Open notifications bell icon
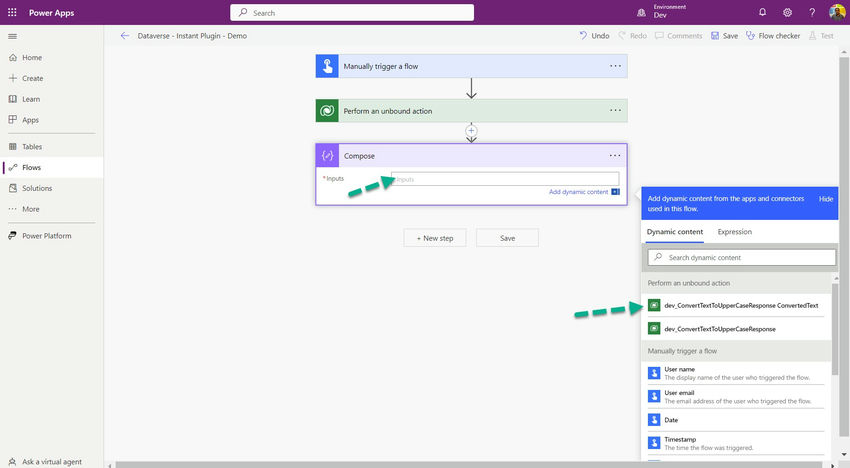Screen dimensions: 850x468 [x=762, y=12]
